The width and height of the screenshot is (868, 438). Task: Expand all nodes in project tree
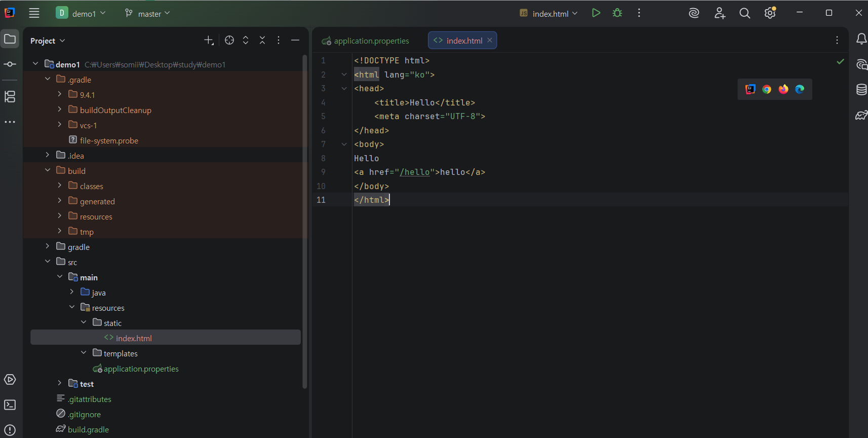tap(246, 41)
